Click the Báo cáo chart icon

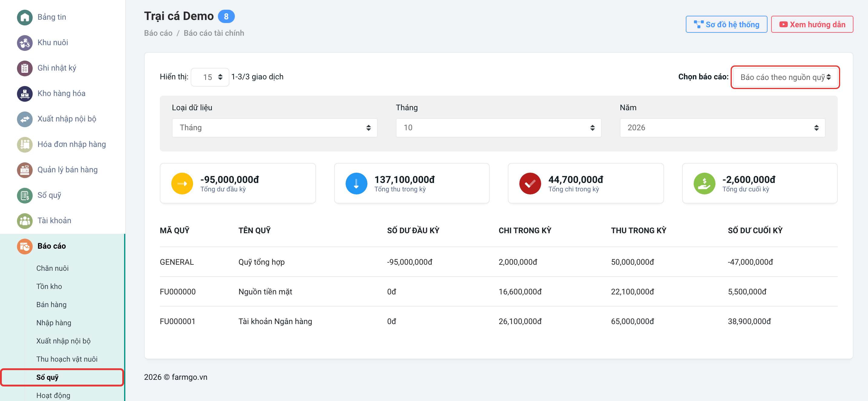click(25, 246)
